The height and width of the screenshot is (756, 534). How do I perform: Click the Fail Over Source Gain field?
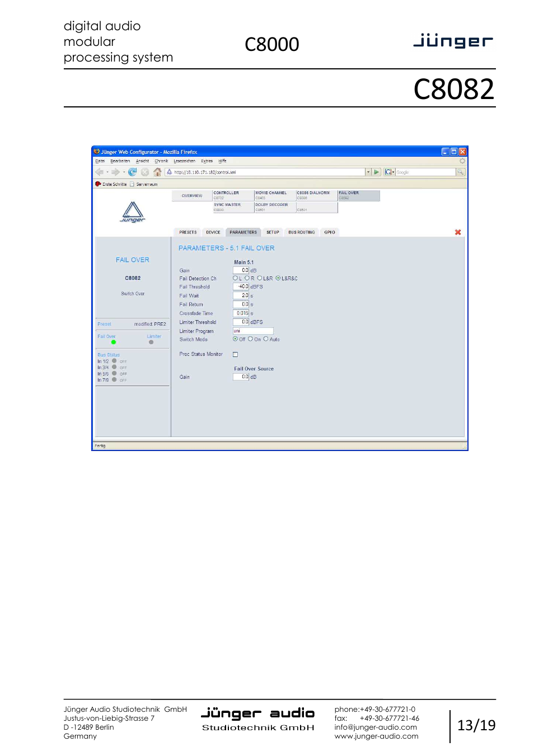(x=241, y=377)
